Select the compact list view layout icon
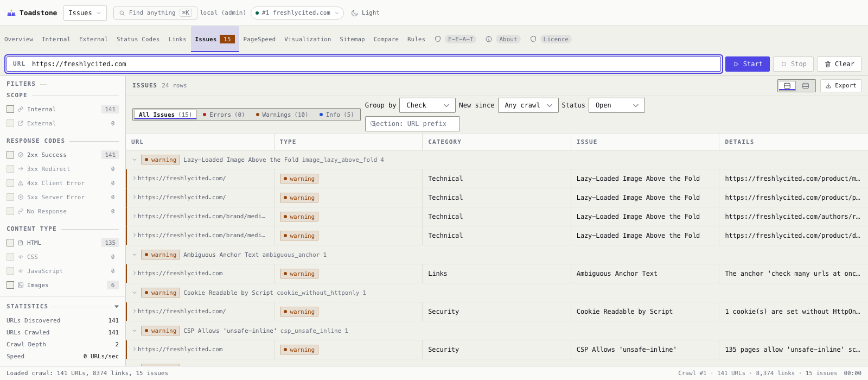868x380 pixels. tap(806, 86)
